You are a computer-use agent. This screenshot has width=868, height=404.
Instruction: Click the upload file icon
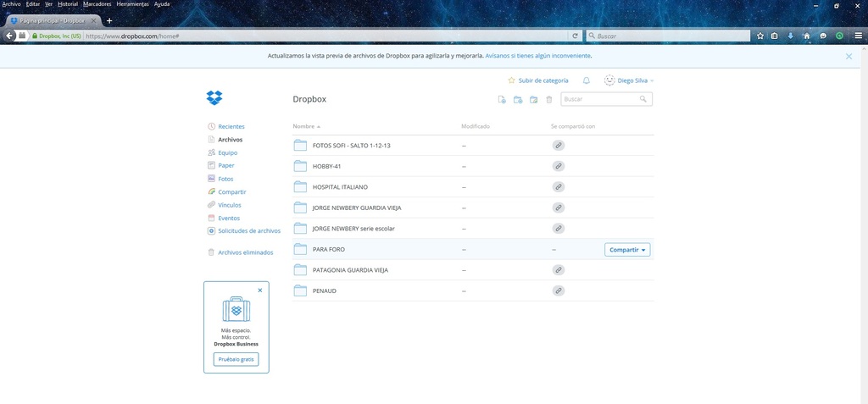coord(502,100)
